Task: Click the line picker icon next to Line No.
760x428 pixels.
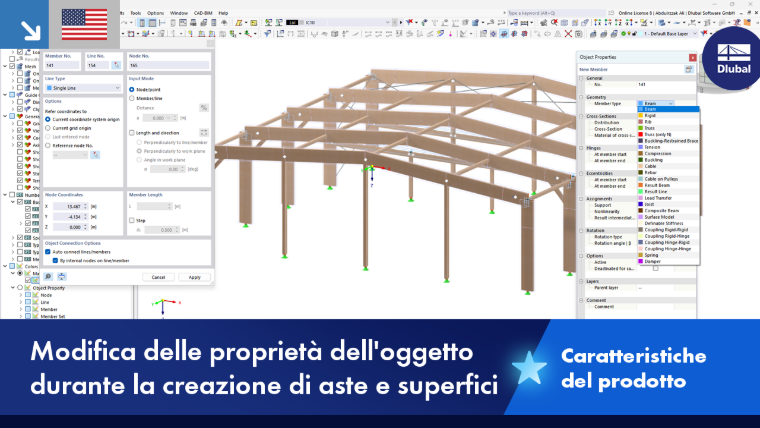Action: point(116,65)
